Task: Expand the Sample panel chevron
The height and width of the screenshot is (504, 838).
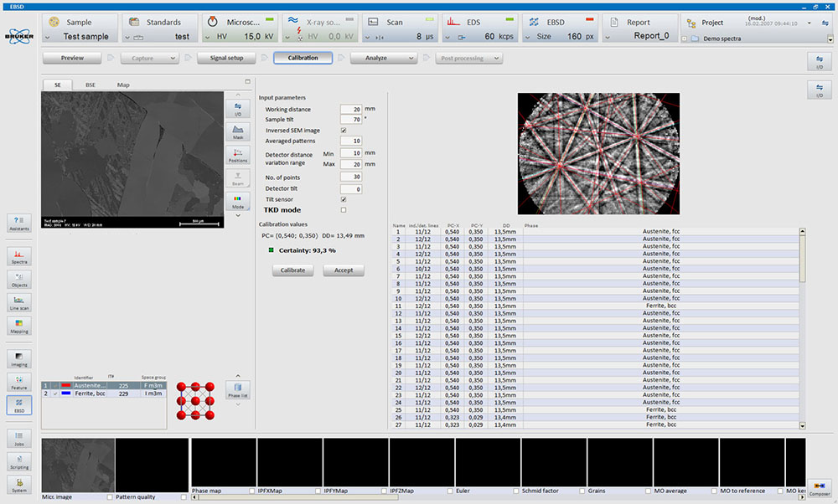Action: pos(47,37)
